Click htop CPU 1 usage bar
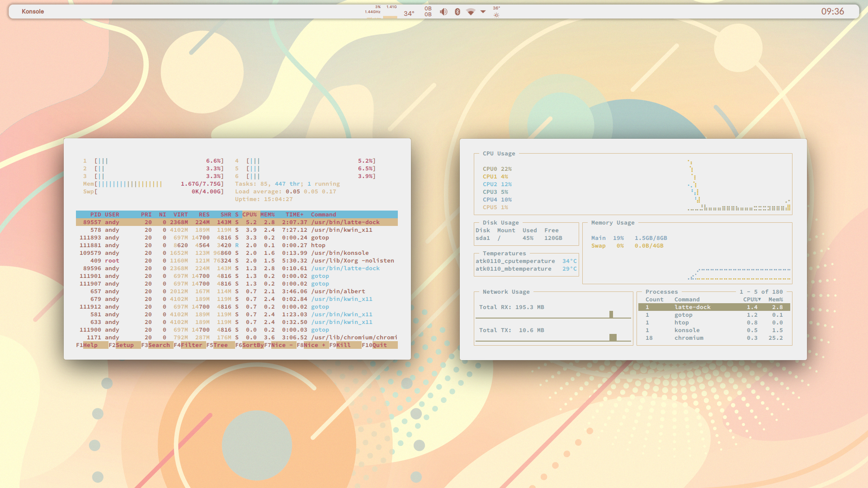This screenshot has height=488, width=868. [x=153, y=161]
